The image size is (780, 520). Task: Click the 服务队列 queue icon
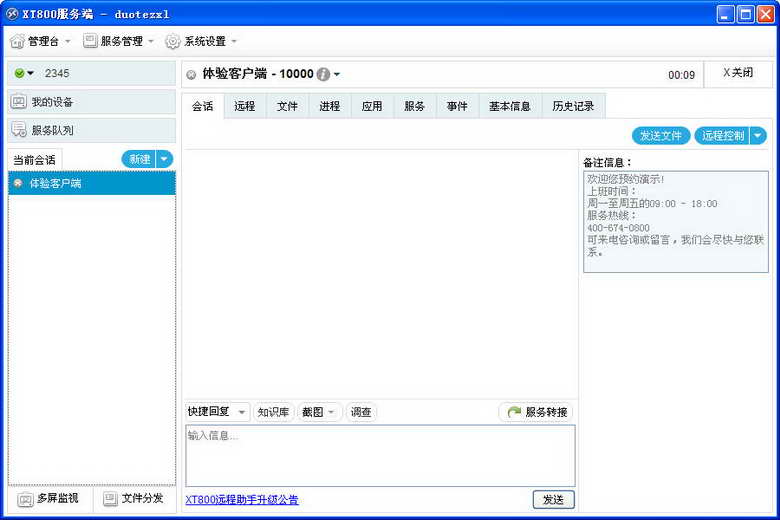point(19,130)
